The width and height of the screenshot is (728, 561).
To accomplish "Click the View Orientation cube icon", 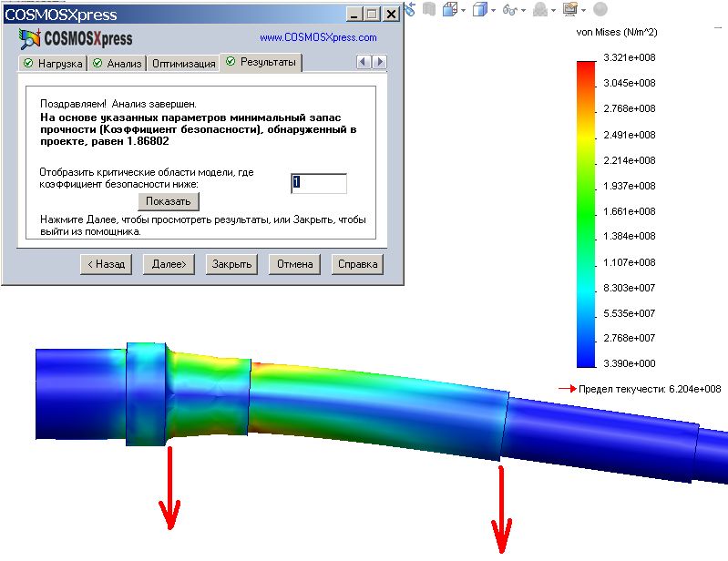I will tap(449, 9).
